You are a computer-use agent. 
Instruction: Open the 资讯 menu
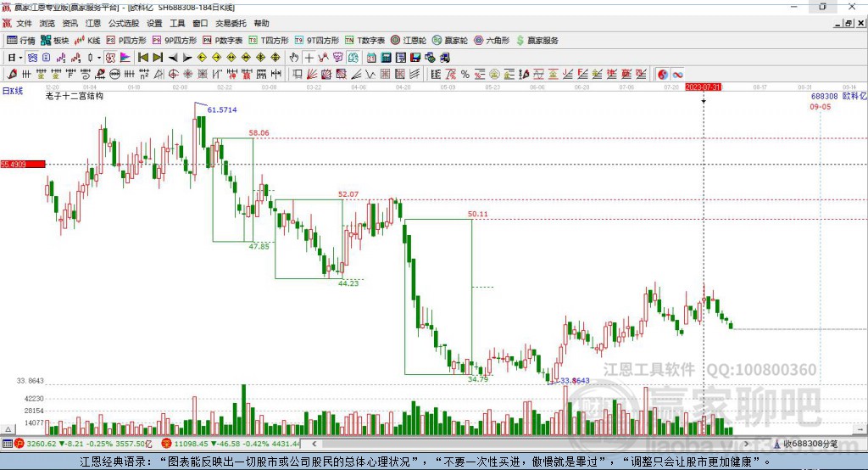tap(70, 23)
